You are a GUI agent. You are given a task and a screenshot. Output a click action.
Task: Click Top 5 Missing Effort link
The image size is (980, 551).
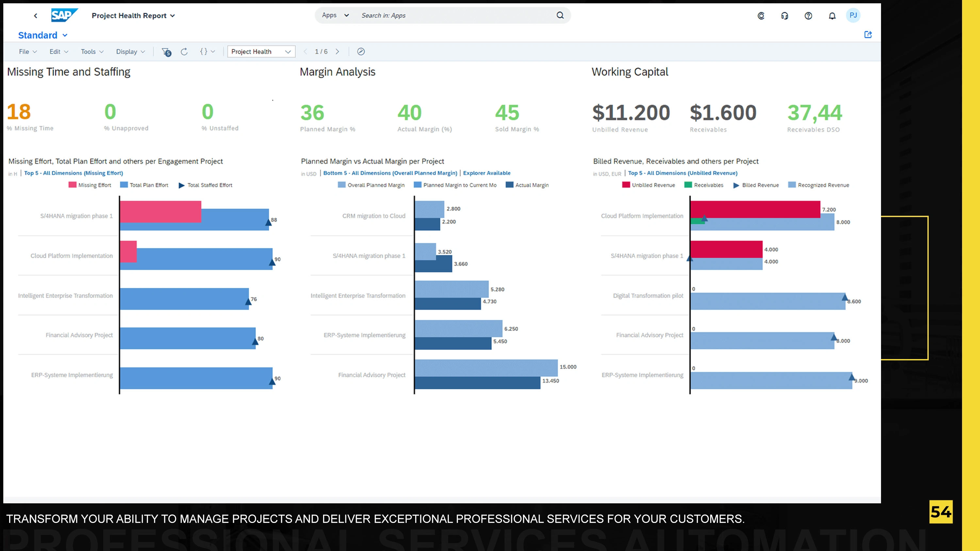point(73,173)
